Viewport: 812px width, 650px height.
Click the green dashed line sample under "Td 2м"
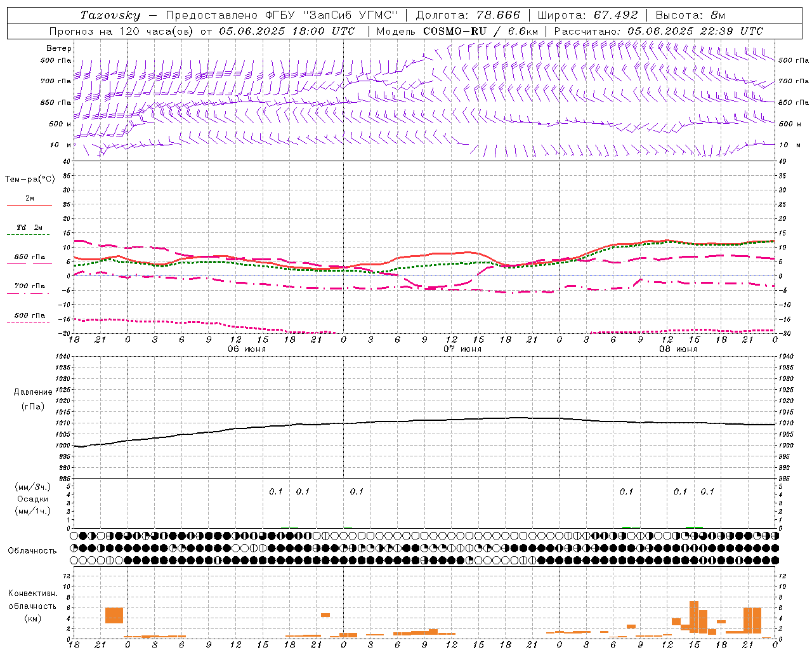pos(29,235)
